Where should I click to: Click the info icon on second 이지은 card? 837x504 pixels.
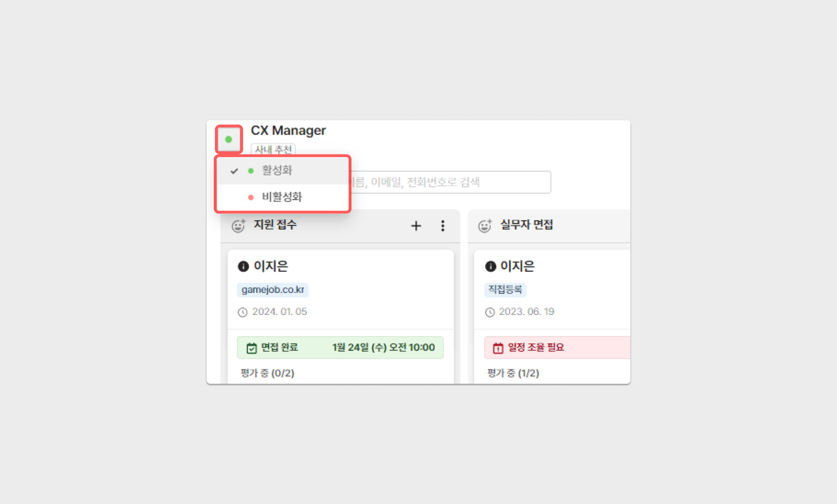coord(490,266)
